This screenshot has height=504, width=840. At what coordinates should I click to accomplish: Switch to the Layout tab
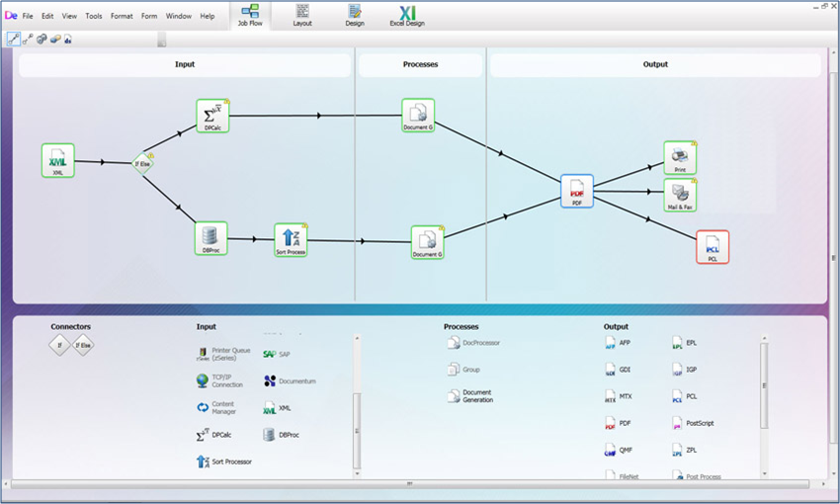pos(302,15)
